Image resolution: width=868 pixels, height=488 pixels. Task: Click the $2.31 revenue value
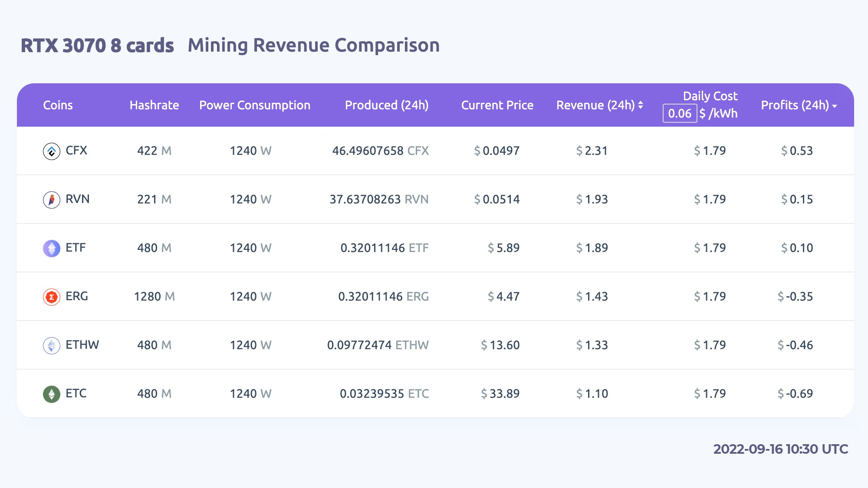coord(592,151)
